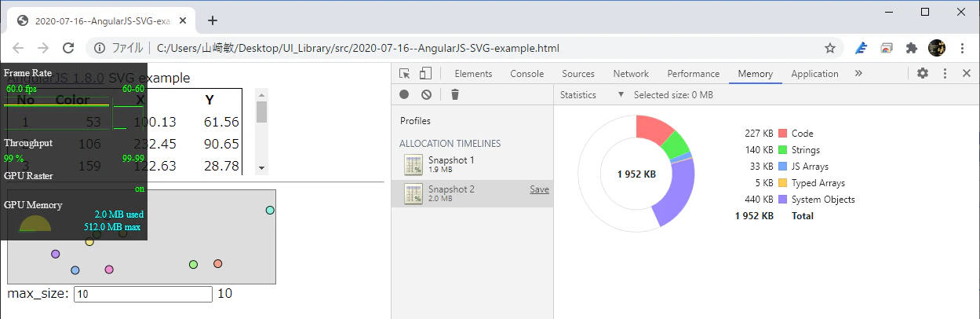Click the table scrollbar thumb

pos(262,112)
